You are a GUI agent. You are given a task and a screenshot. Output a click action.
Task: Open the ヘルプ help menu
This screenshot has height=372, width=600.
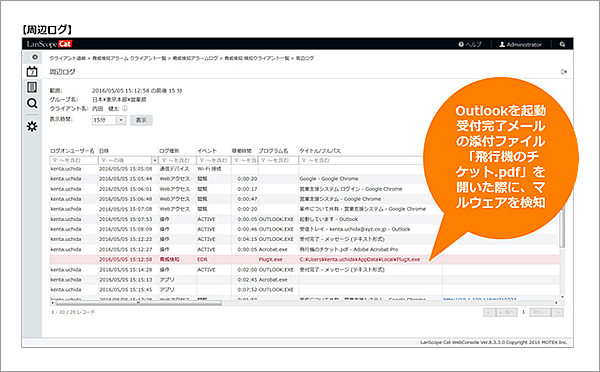point(470,44)
